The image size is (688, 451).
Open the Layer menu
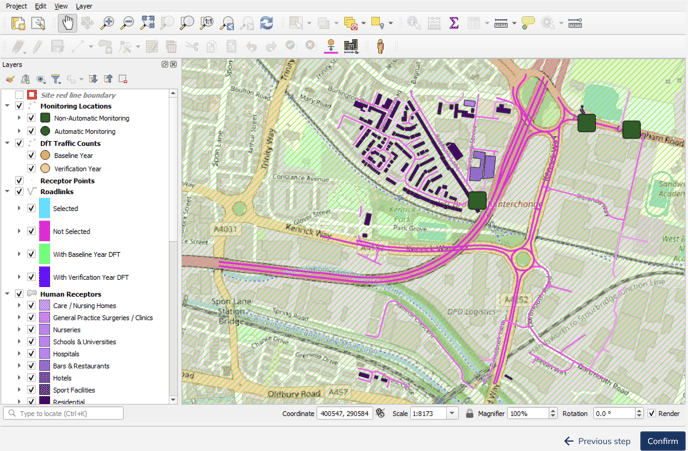(x=84, y=6)
